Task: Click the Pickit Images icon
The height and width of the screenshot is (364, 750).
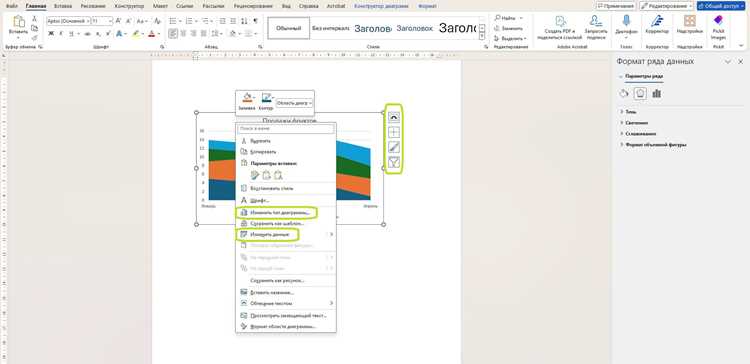Action: (x=718, y=20)
